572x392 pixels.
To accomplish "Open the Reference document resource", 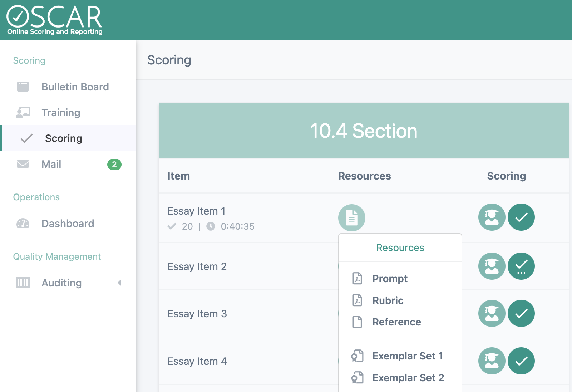I will (x=396, y=322).
